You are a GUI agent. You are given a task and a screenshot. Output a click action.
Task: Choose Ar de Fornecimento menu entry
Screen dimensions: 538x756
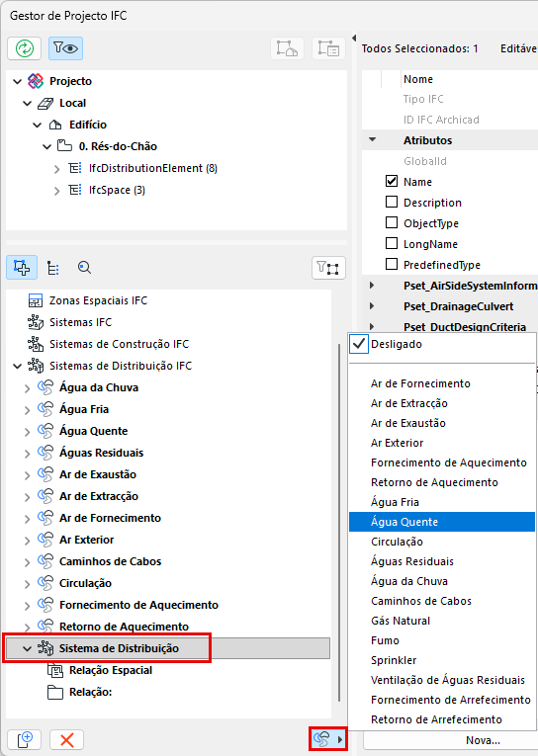442,383
